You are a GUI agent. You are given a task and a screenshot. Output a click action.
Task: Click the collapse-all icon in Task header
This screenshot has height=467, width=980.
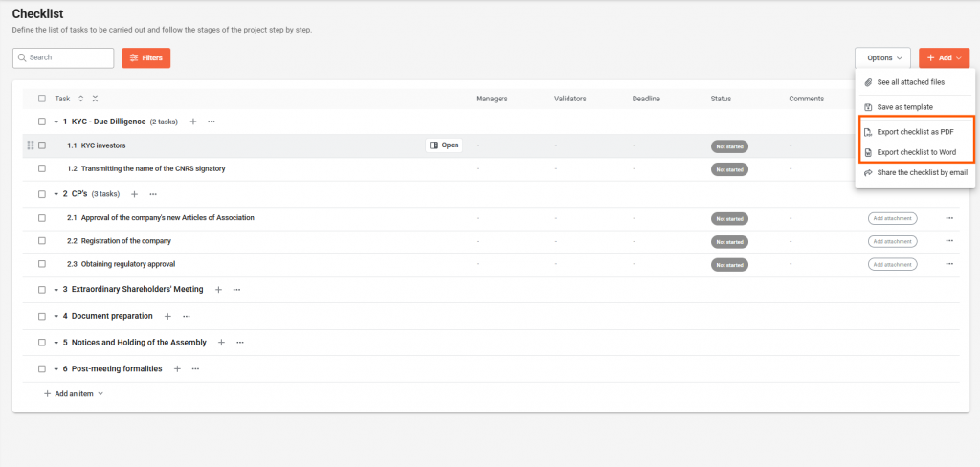coord(95,99)
